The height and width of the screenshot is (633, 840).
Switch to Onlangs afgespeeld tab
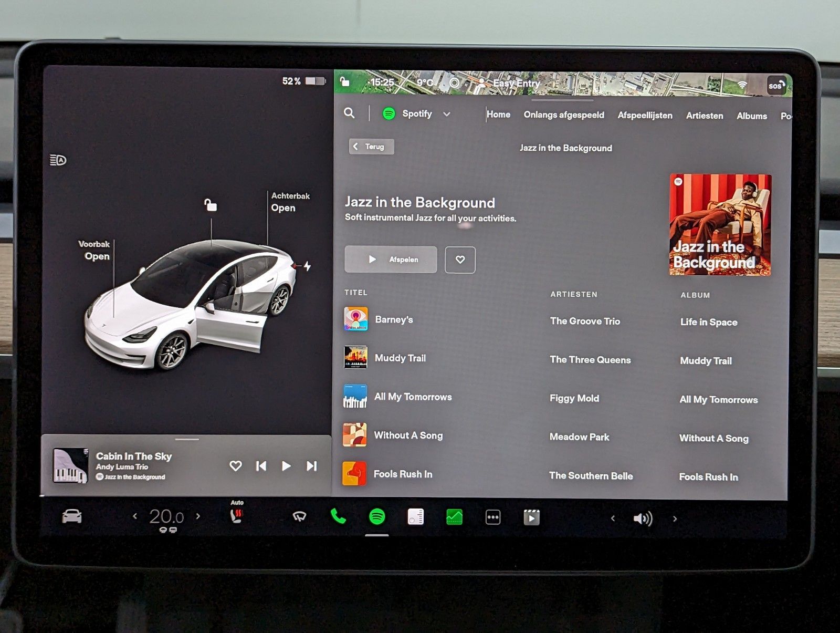(x=564, y=115)
